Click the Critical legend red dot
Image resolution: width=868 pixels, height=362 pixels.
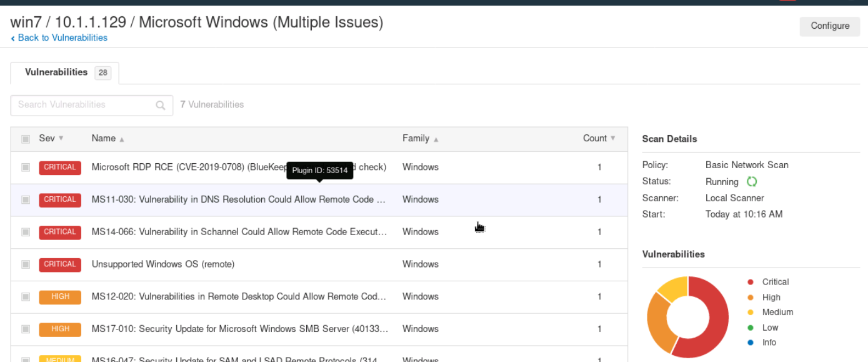(751, 282)
